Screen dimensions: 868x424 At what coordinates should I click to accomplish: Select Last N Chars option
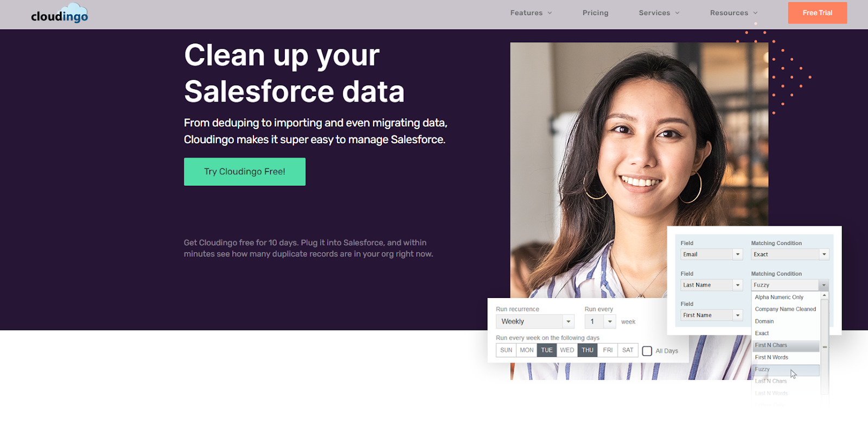click(x=786, y=381)
